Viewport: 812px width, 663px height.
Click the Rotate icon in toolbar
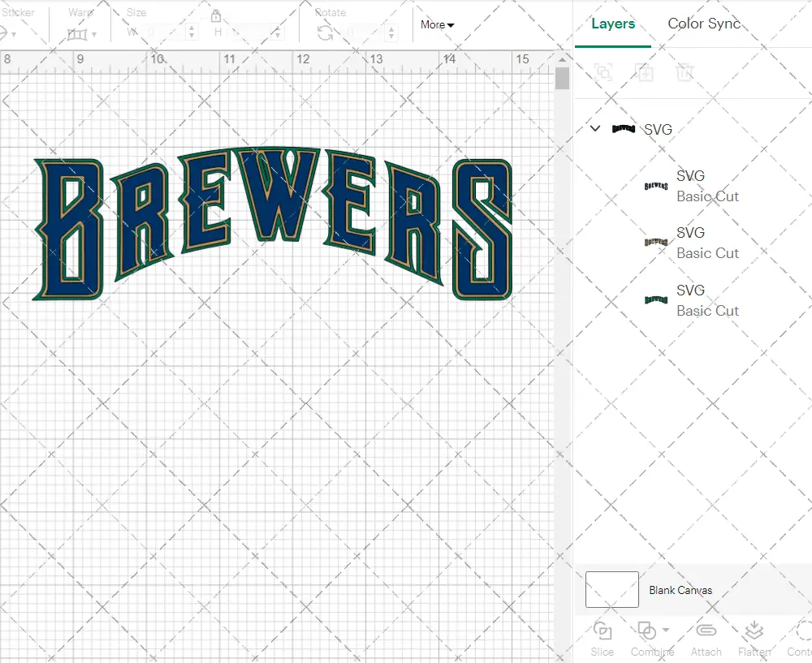point(325,33)
